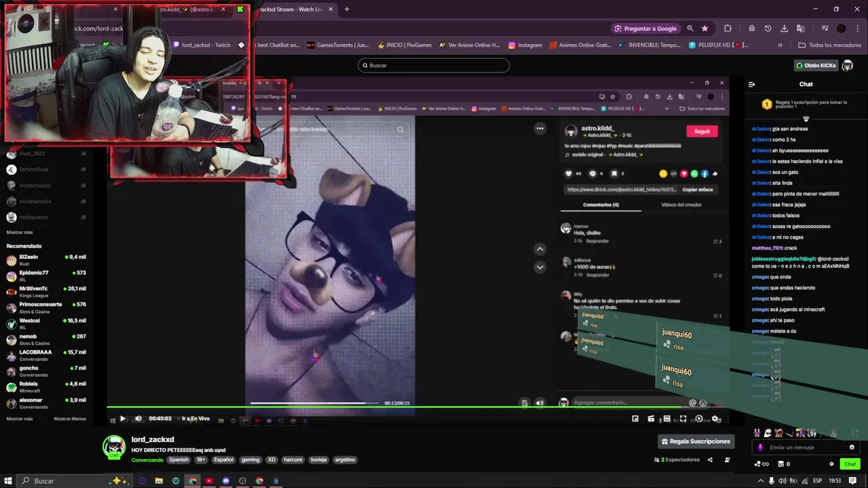Open a new Chrome tab

[x=347, y=9]
